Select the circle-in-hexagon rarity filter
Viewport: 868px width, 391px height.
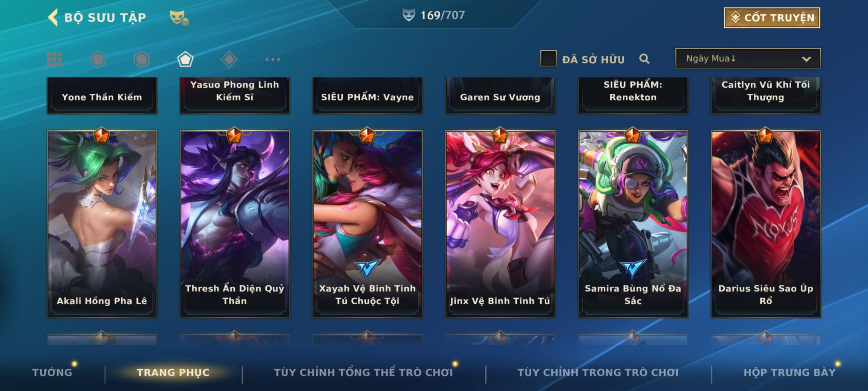(x=98, y=59)
